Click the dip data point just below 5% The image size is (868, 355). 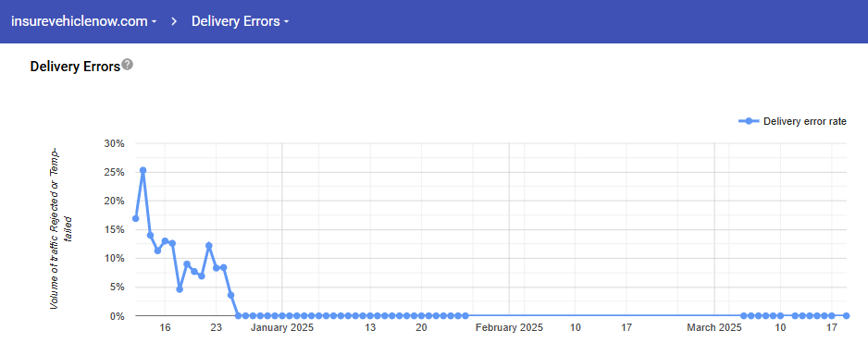point(180,289)
